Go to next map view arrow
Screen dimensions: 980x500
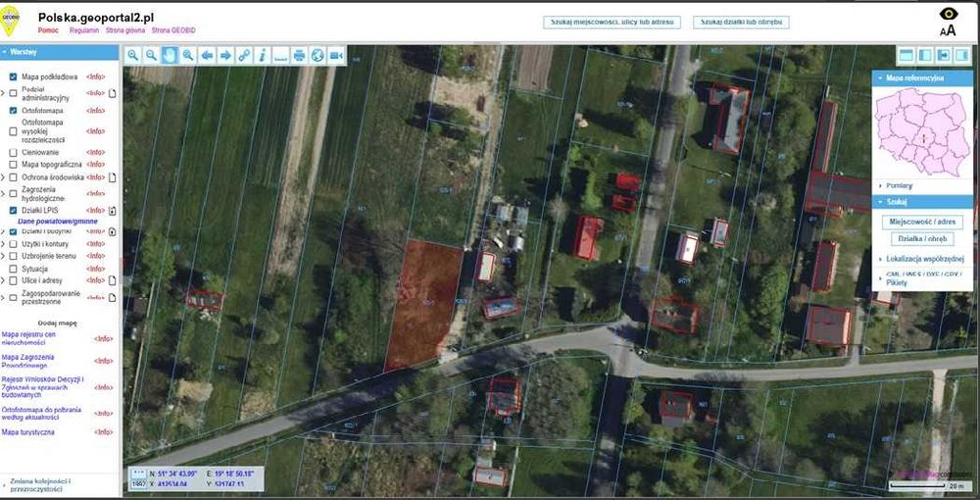(x=225, y=55)
